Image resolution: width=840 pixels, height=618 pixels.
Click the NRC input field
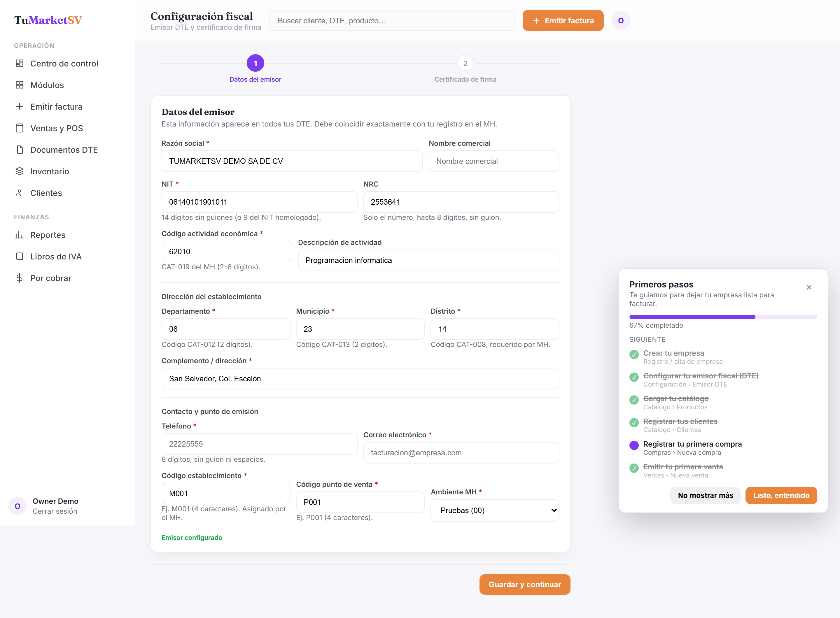pos(461,202)
